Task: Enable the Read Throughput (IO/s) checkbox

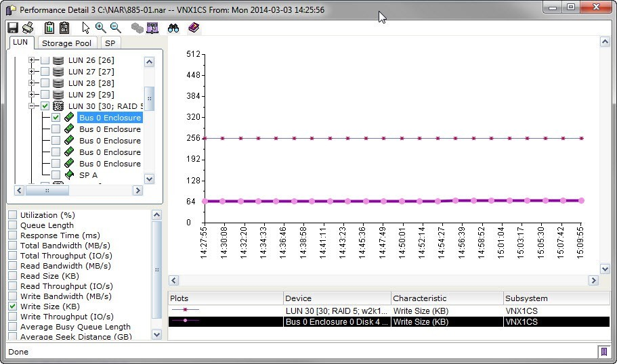Action: coord(13,286)
